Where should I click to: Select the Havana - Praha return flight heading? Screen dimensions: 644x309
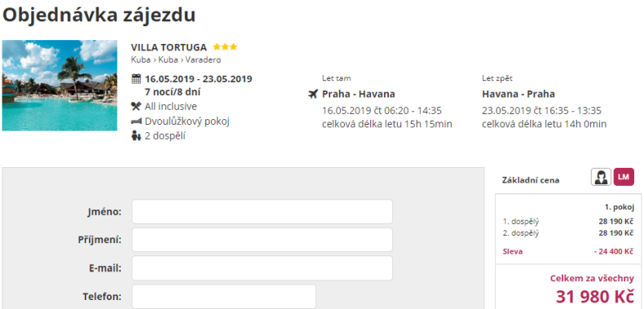pyautogui.click(x=518, y=94)
